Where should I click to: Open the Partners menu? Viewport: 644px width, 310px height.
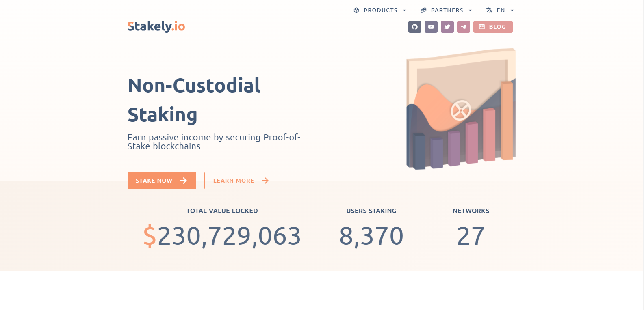coord(447,10)
